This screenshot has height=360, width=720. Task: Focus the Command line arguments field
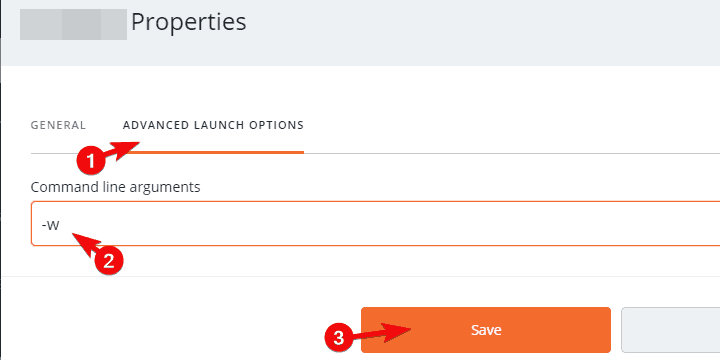coord(375,223)
